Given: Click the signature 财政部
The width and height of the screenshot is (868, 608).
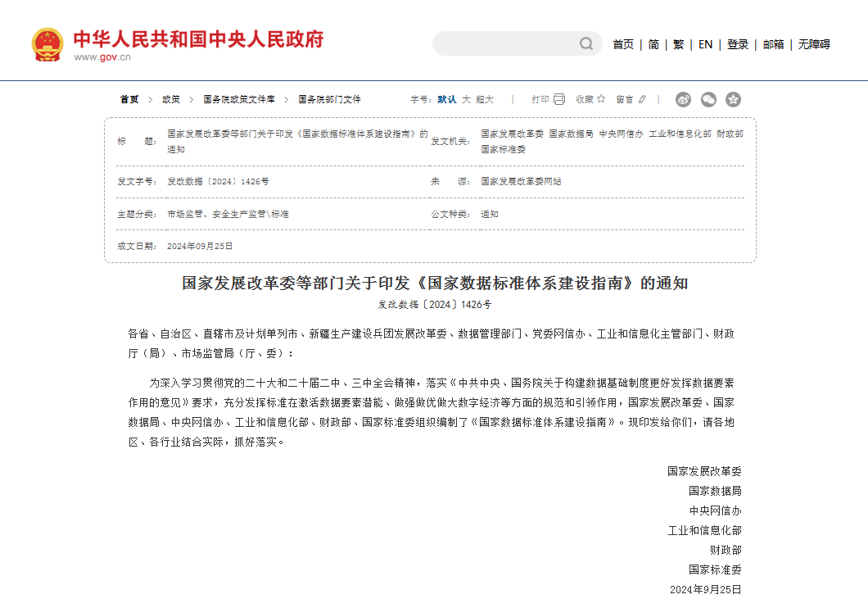Looking at the screenshot, I should point(726,550).
